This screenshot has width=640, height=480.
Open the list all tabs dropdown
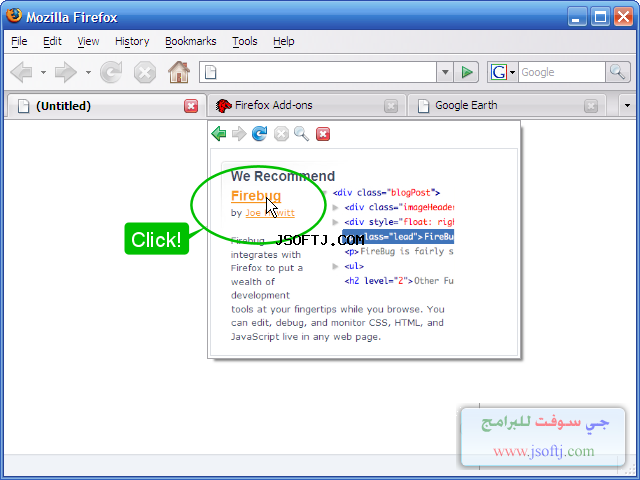point(627,105)
